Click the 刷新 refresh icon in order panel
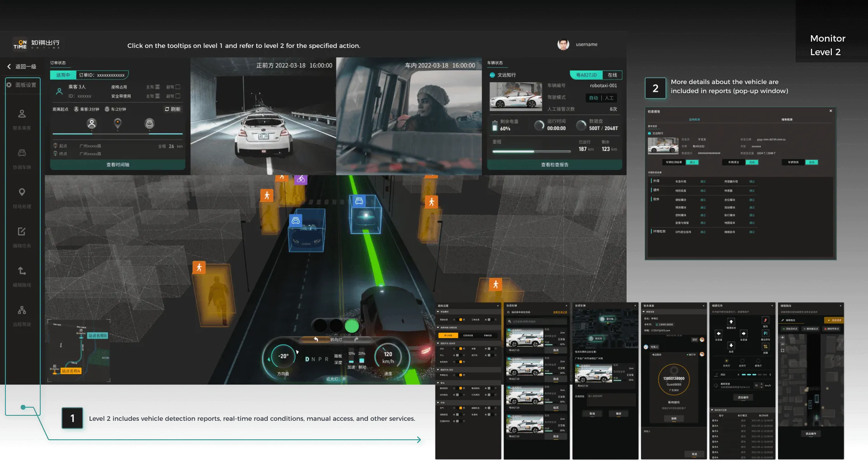The image size is (868, 461). pyautogui.click(x=167, y=109)
